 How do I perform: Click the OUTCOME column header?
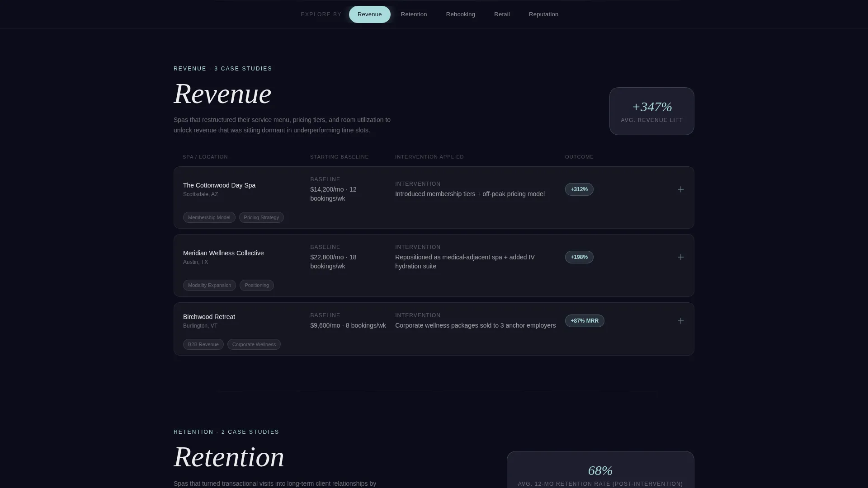coord(579,157)
